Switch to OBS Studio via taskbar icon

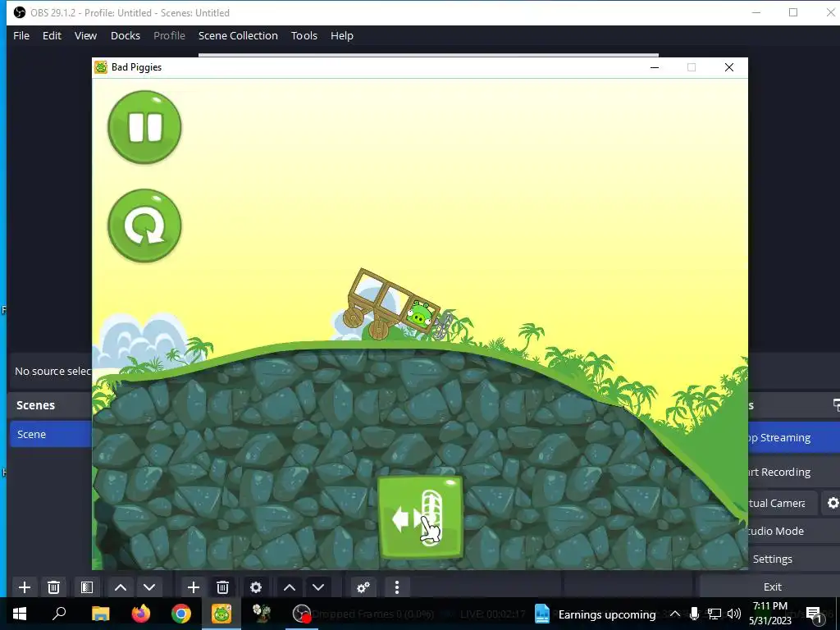302,614
